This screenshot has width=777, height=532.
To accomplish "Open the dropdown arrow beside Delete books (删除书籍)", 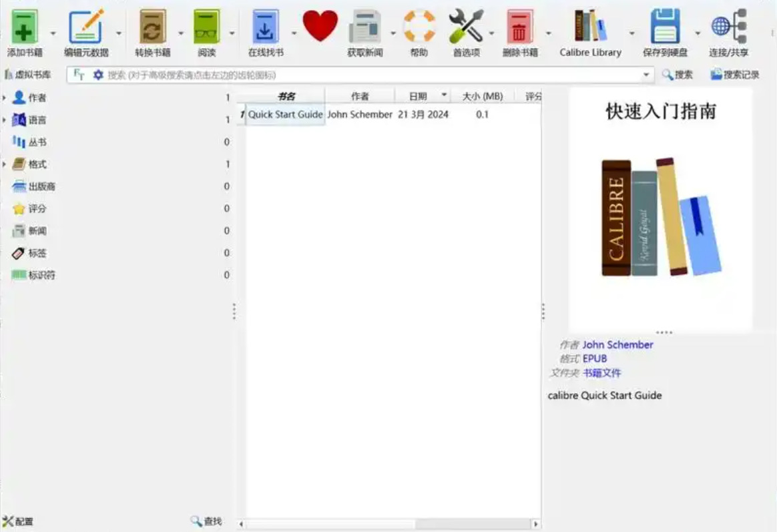I will [x=549, y=33].
